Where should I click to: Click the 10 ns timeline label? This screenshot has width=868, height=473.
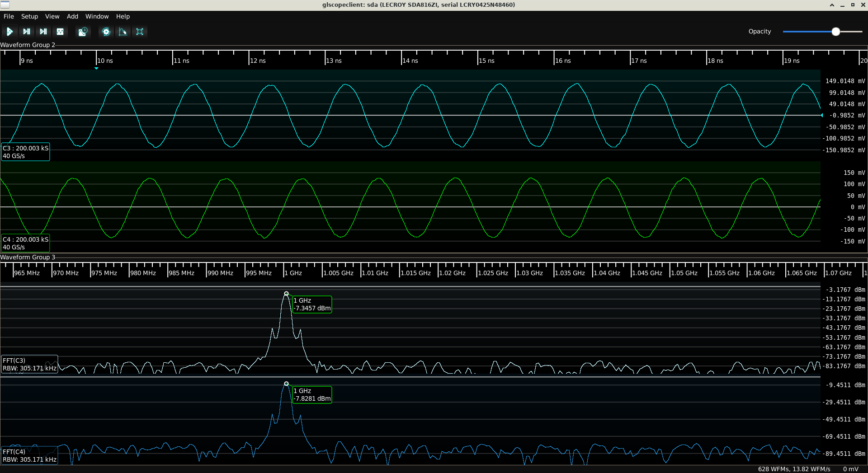click(x=105, y=61)
